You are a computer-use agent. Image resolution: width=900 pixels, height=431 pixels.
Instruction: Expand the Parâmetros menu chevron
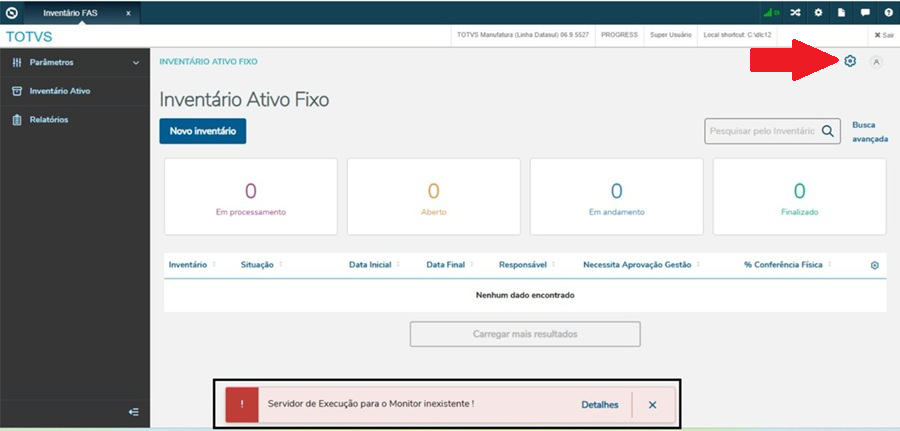(x=136, y=63)
